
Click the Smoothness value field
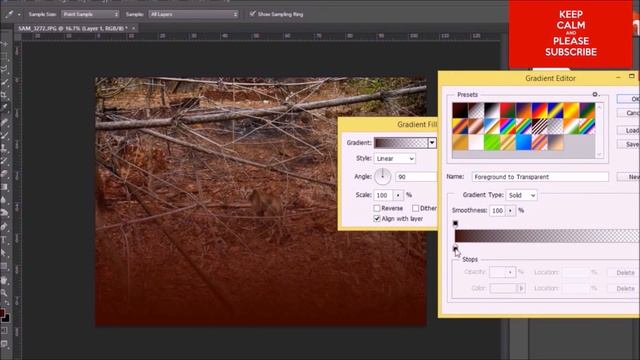[498, 211]
